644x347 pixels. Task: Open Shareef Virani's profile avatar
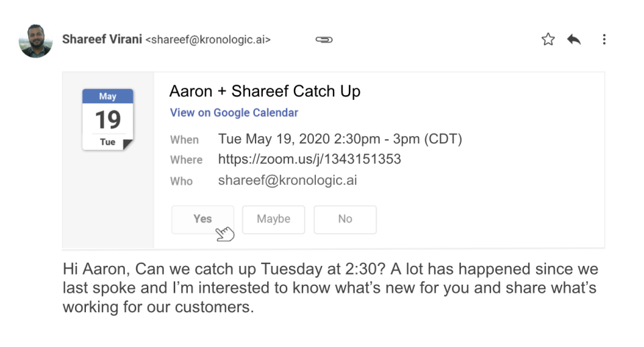tap(36, 41)
